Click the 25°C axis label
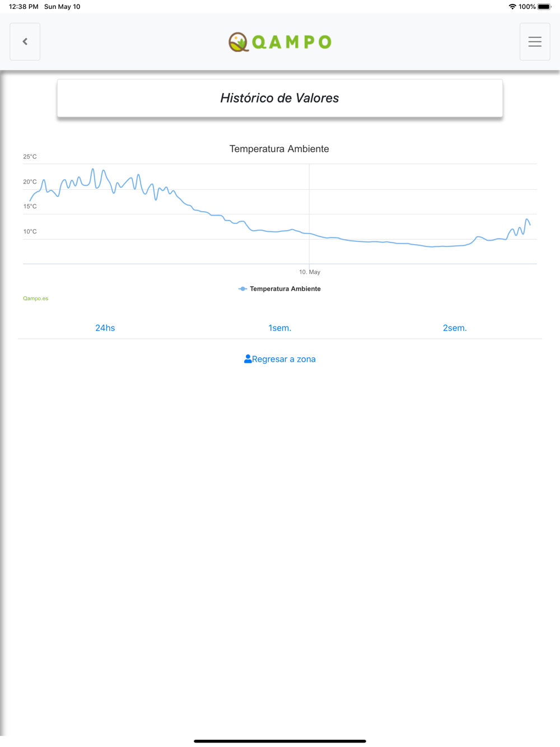 pyautogui.click(x=30, y=157)
